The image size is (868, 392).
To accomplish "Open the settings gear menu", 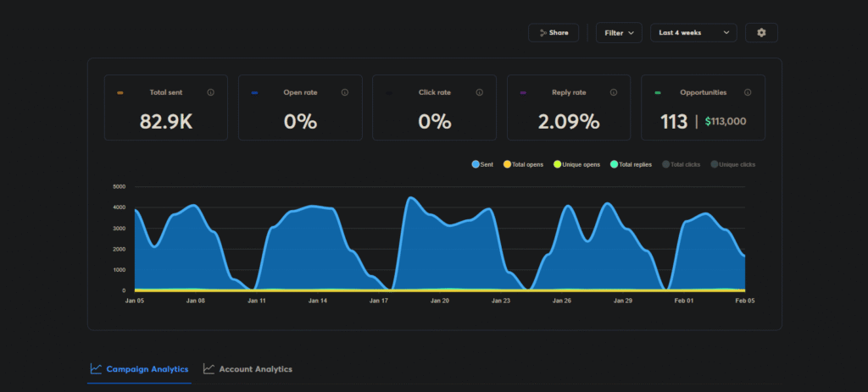I will 760,33.
